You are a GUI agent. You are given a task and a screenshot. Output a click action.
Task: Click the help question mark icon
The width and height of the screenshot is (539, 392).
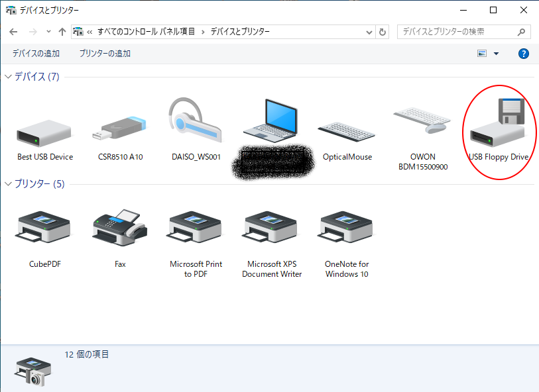(x=524, y=54)
